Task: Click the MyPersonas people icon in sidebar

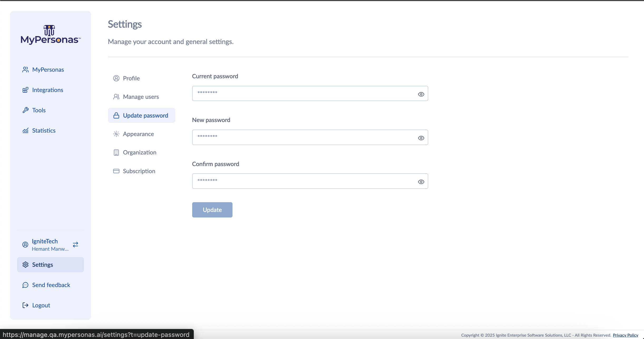Action: (x=25, y=70)
